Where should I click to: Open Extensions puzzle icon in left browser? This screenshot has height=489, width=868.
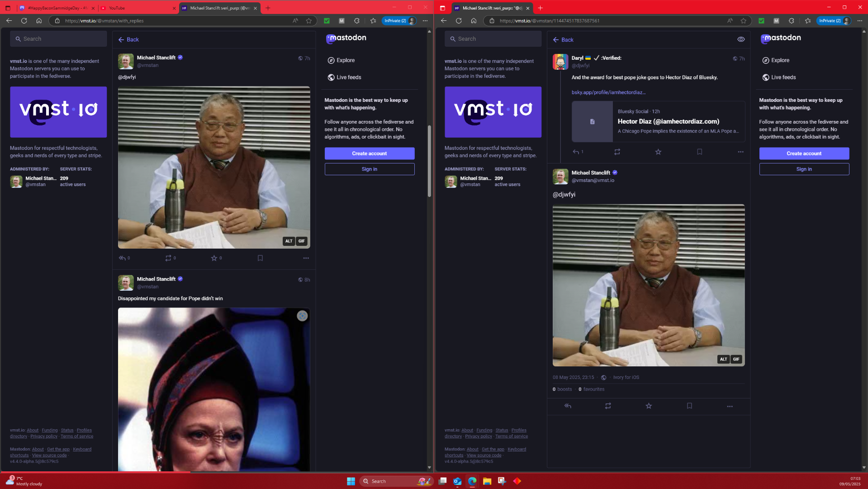coord(357,21)
